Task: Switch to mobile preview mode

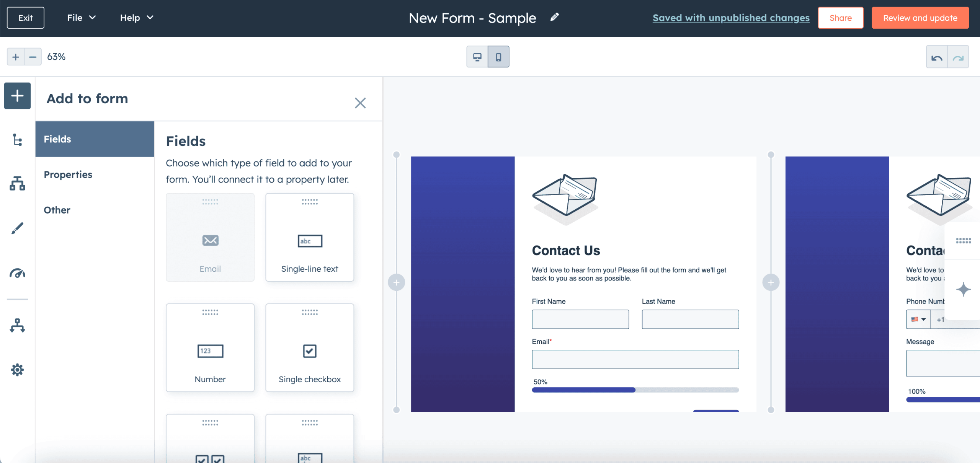Action: tap(498, 56)
